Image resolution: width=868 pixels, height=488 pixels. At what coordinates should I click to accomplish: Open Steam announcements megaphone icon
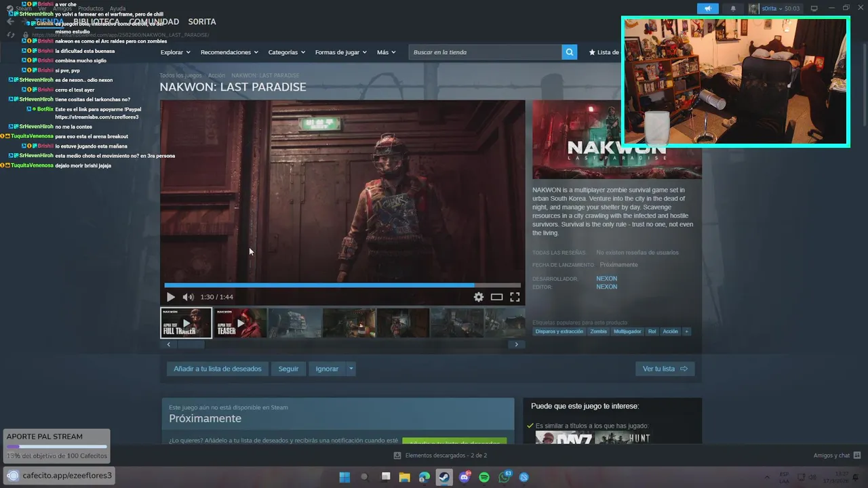tap(707, 8)
